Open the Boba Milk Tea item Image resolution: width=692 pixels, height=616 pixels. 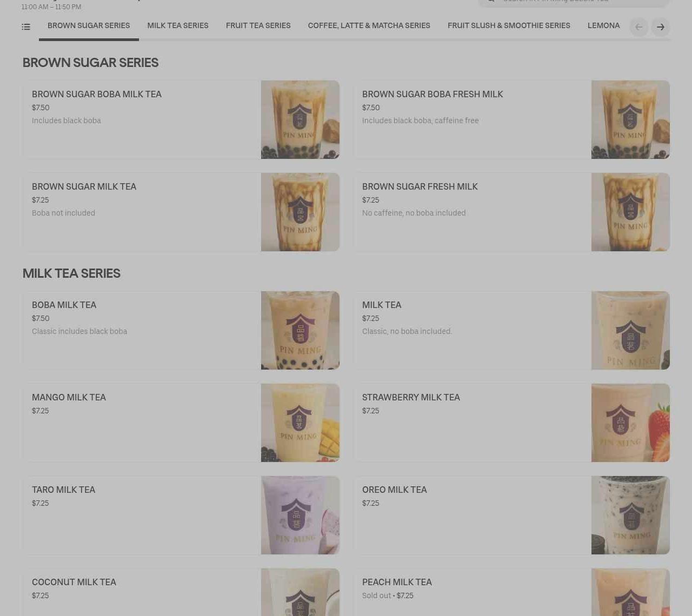coord(181,330)
